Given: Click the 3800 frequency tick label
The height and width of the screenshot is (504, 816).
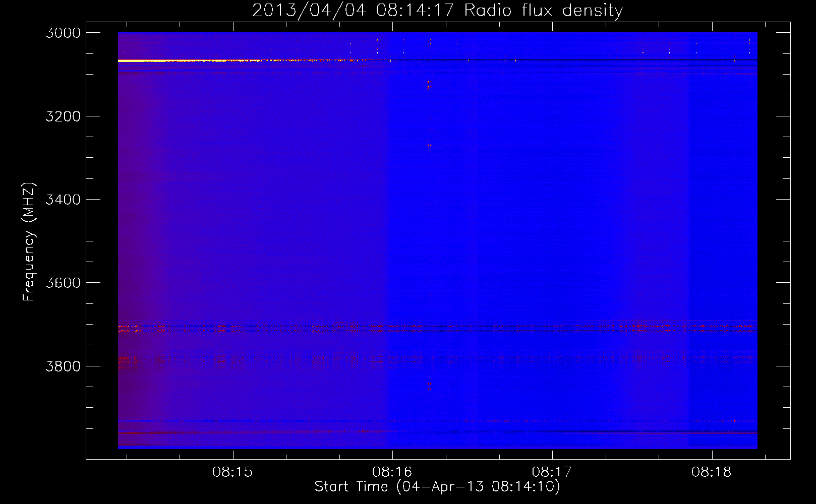Looking at the screenshot, I should pos(63,366).
